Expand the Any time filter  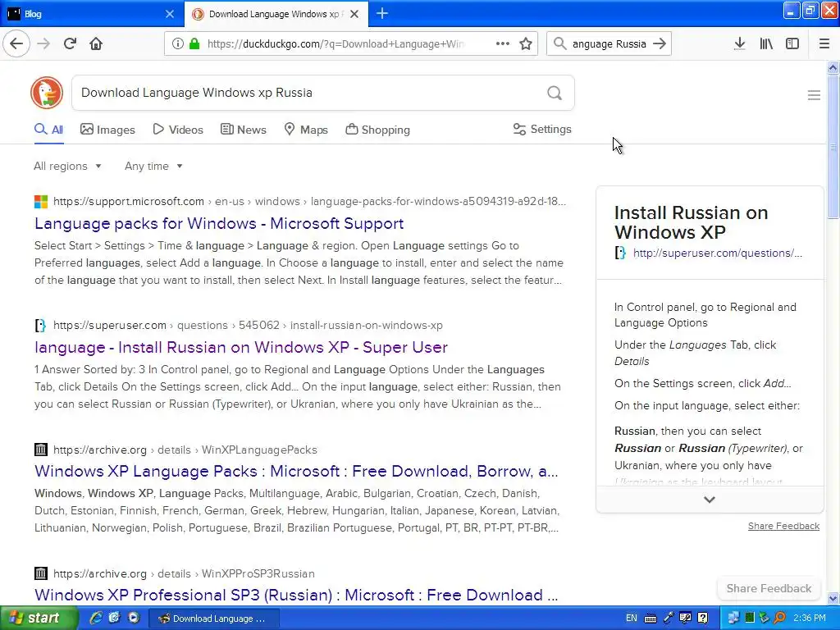[153, 166]
